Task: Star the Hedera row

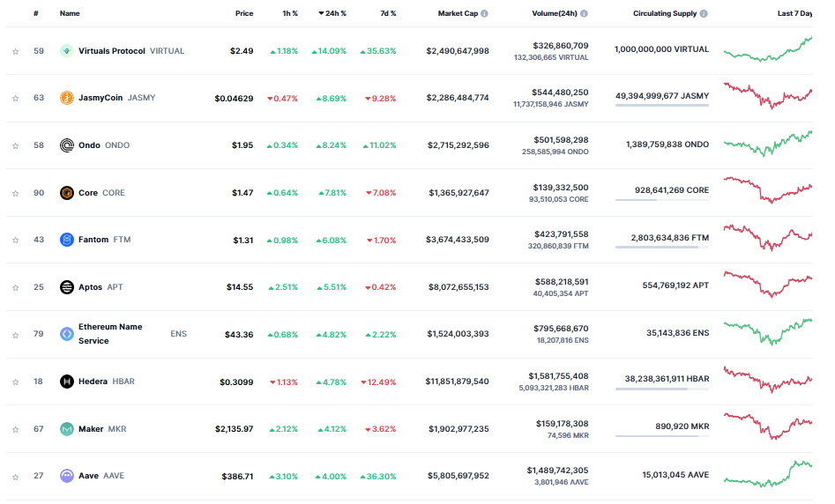Action: (x=16, y=382)
